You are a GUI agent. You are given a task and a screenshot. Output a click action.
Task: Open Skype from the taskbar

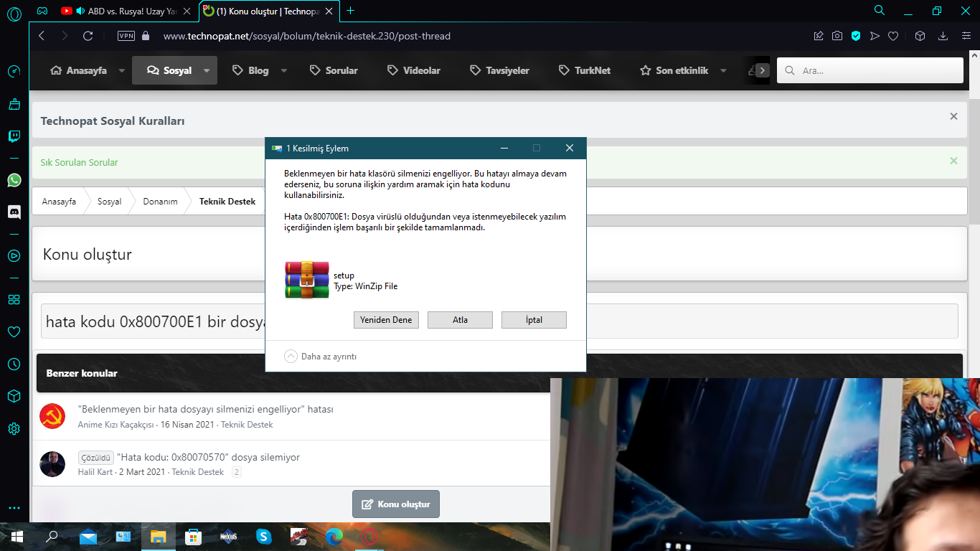click(x=264, y=536)
